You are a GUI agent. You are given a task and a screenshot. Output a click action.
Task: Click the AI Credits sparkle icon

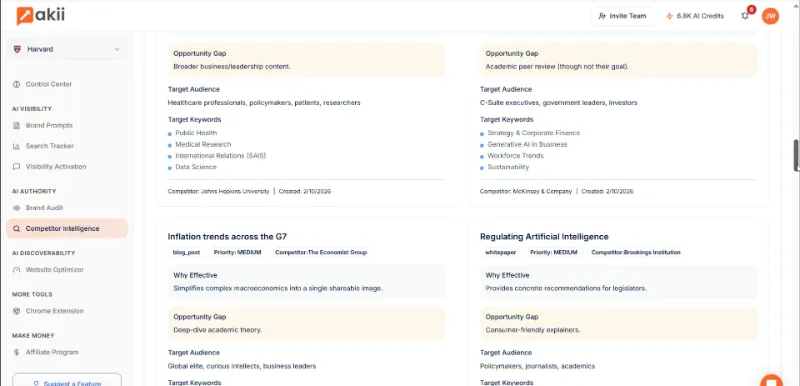point(669,16)
